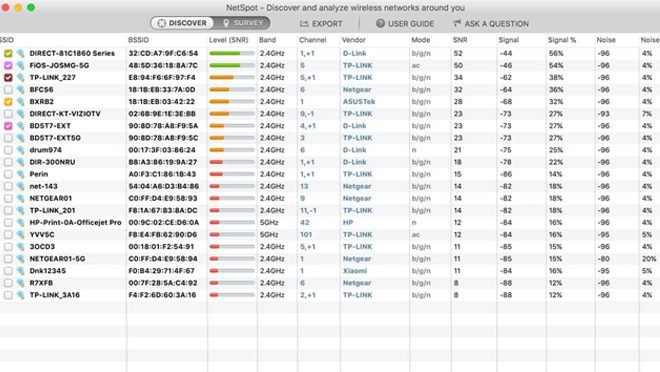Select the ASUSTek vendor cell
Image resolution: width=660 pixels, height=372 pixels.
[x=359, y=102]
